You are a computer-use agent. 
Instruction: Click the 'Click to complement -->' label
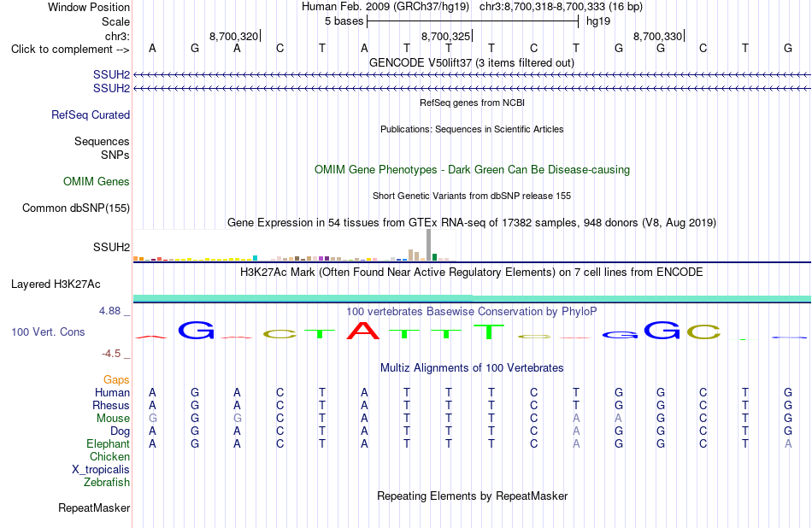coord(70,50)
